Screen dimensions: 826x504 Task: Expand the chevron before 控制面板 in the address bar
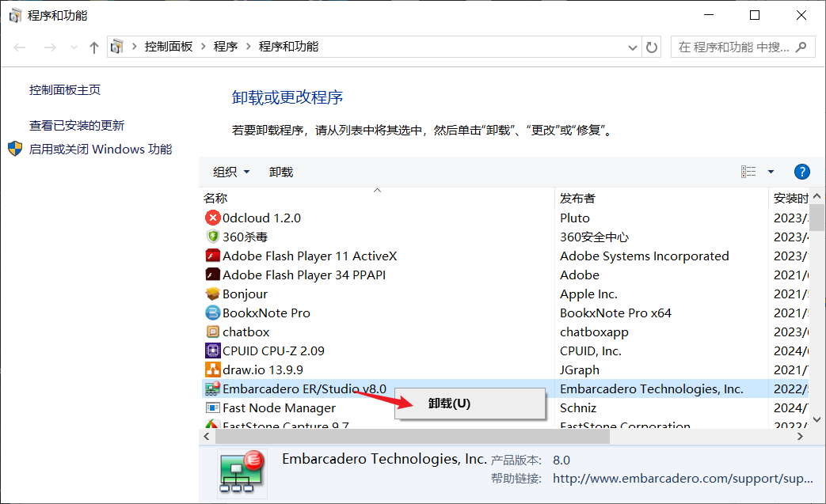pos(135,47)
